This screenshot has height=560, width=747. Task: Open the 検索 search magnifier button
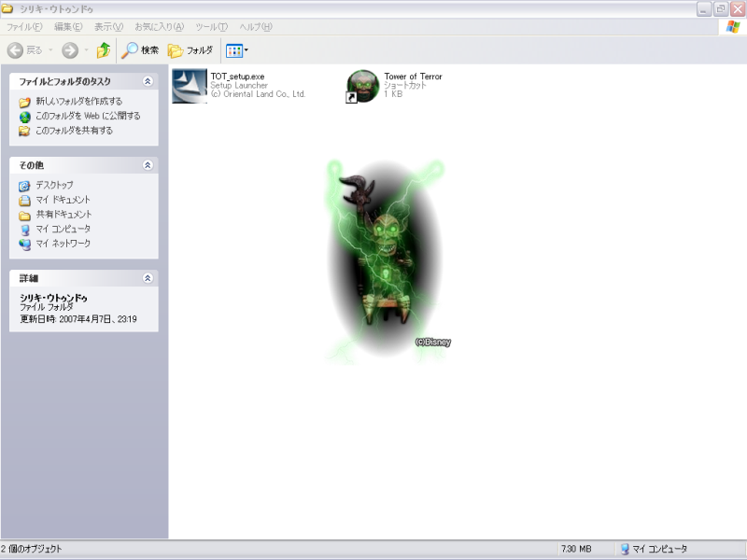pyautogui.click(x=139, y=50)
